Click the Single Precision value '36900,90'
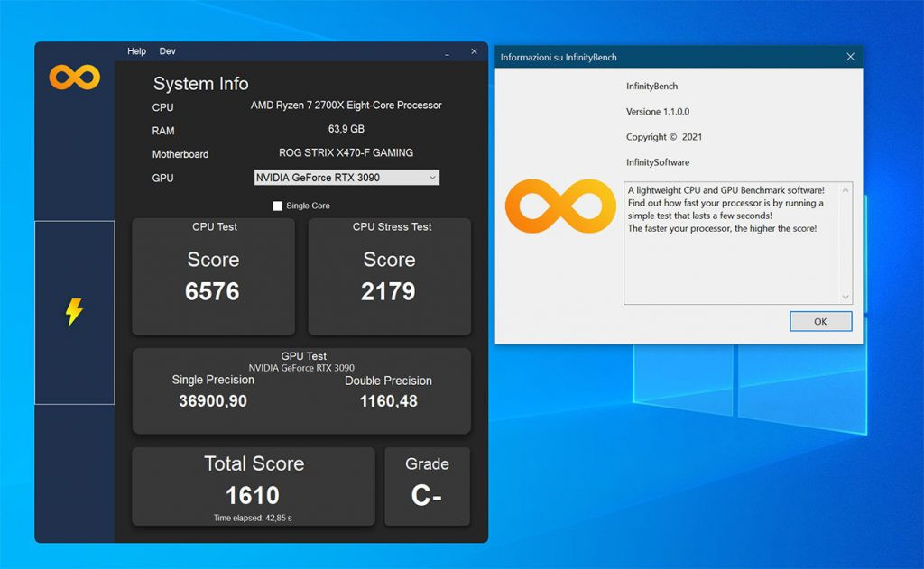This screenshot has height=569, width=924. tap(213, 401)
